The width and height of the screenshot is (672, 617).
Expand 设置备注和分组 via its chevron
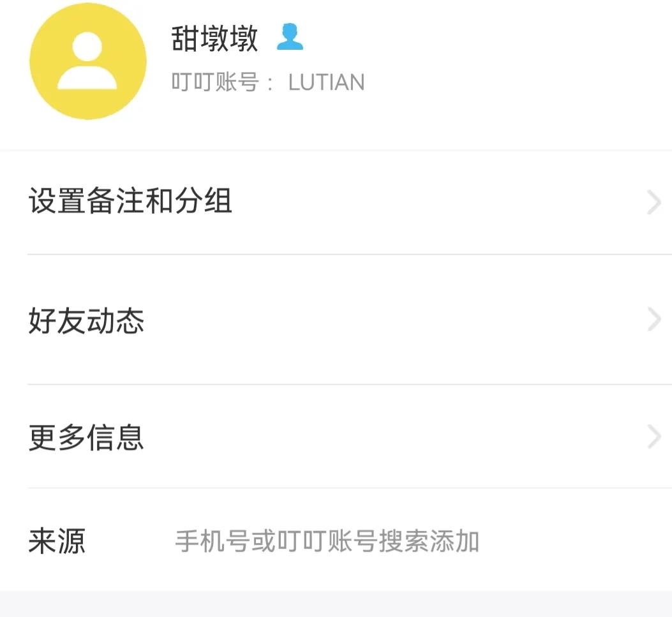tap(652, 202)
